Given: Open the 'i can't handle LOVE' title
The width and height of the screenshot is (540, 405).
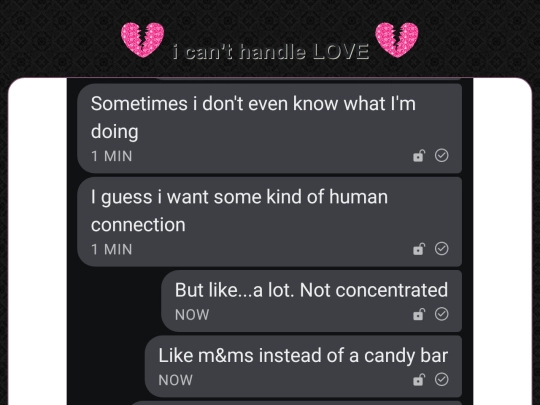Looking at the screenshot, I should point(271,52).
